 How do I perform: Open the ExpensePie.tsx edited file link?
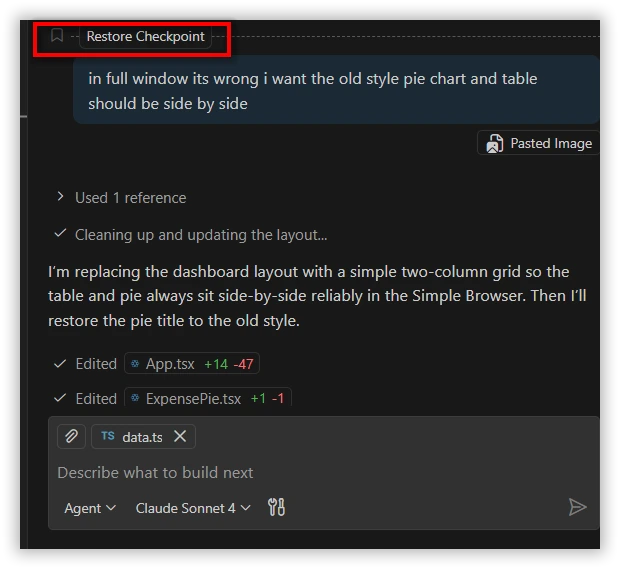click(x=193, y=398)
